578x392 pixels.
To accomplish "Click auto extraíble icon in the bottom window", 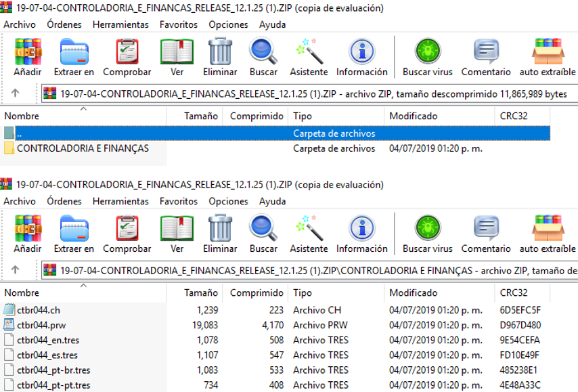I will tap(548, 229).
